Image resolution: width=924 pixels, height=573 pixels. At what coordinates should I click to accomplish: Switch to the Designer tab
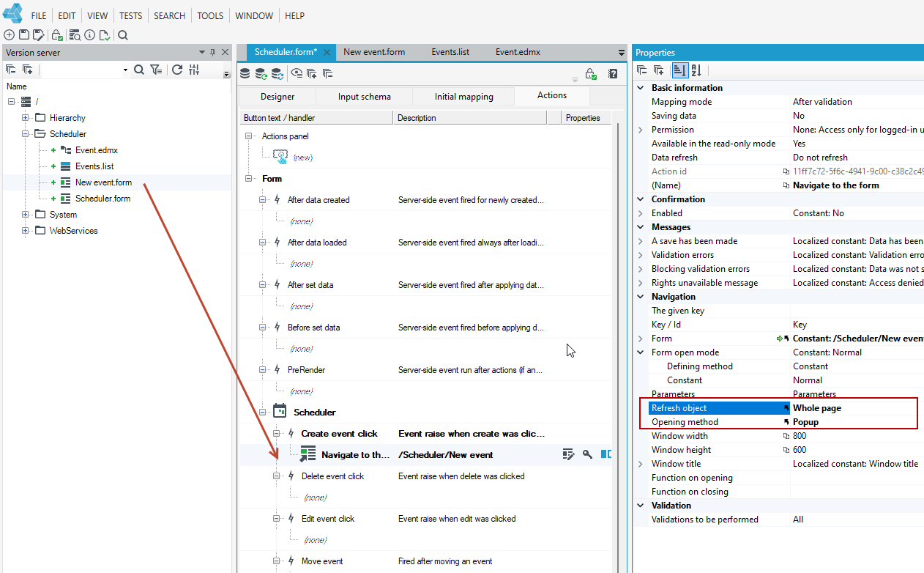[277, 97]
